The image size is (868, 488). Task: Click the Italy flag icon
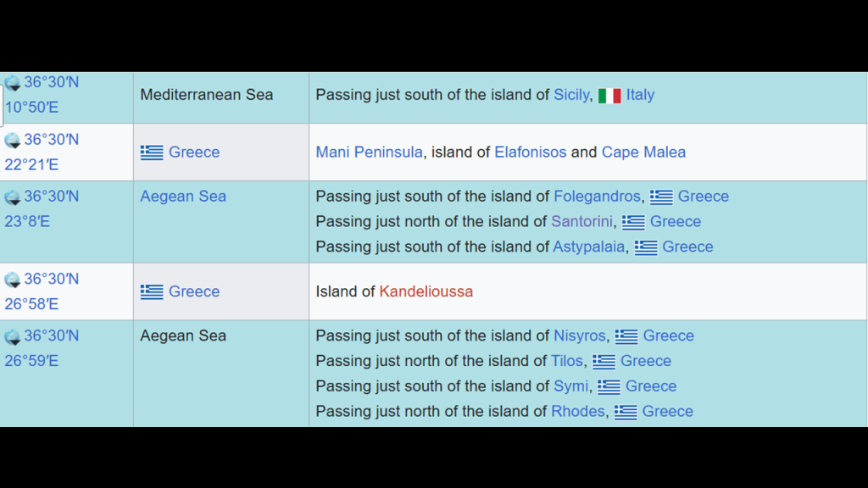tap(609, 96)
